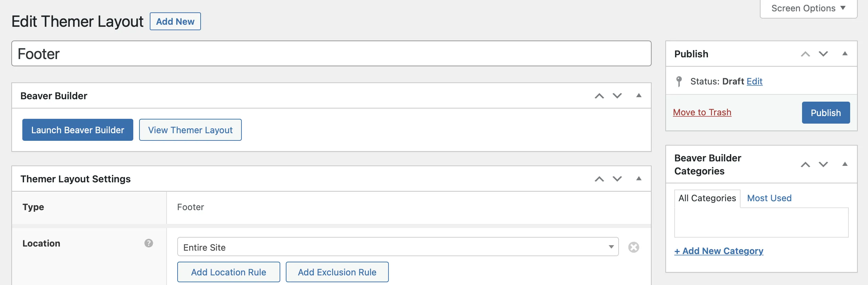Viewport: 868px width, 285px height.
Task: Move the Publish panel down
Action: pos(823,54)
